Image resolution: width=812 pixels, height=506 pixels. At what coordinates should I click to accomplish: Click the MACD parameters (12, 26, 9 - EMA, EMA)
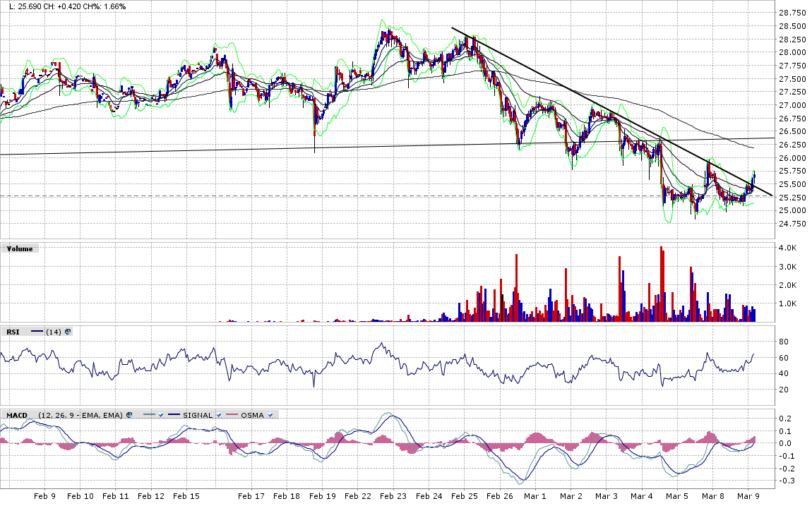[80, 415]
